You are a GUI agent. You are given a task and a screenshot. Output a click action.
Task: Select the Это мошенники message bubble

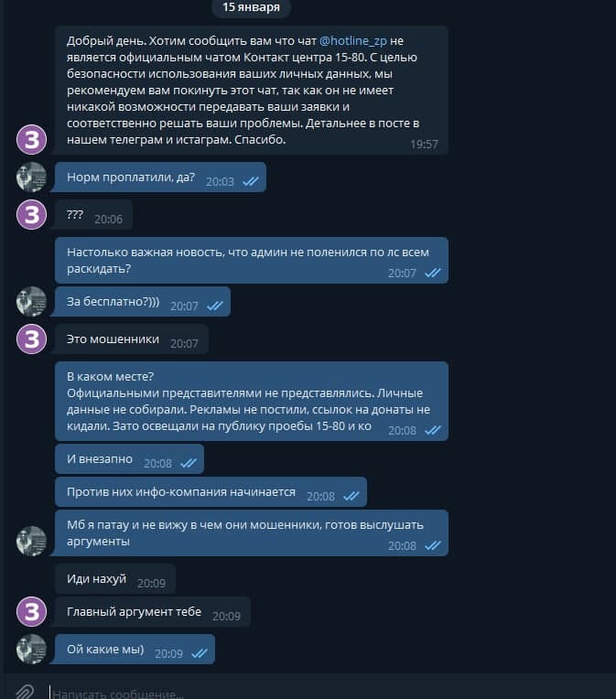(132, 339)
